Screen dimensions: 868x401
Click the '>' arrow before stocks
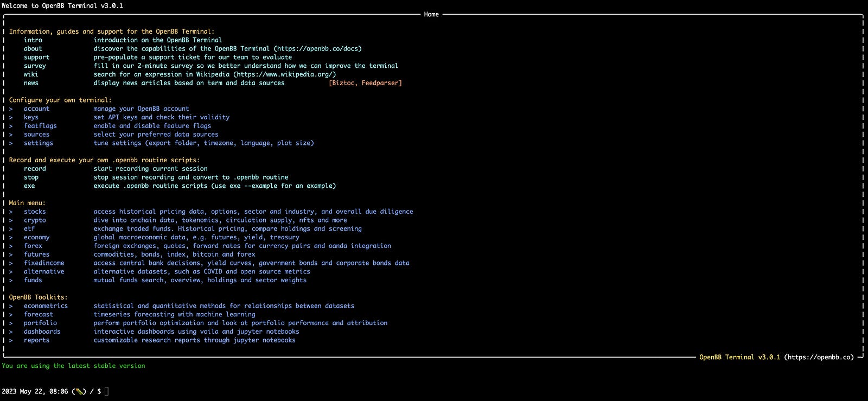[11, 212]
